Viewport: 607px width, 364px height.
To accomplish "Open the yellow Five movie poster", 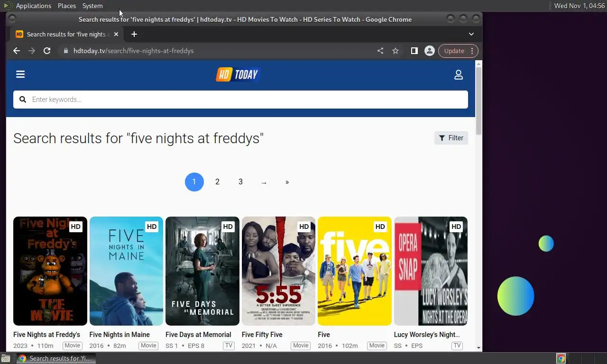I will 355,271.
